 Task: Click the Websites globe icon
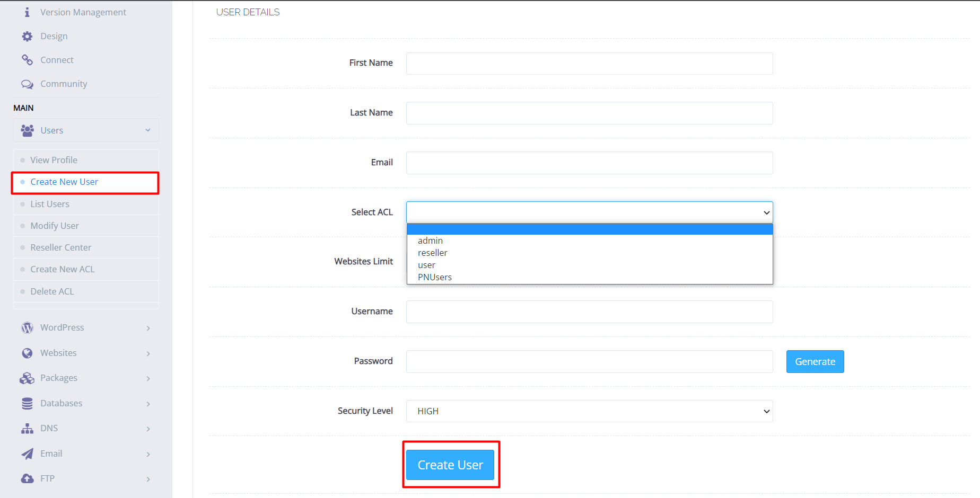[27, 353]
